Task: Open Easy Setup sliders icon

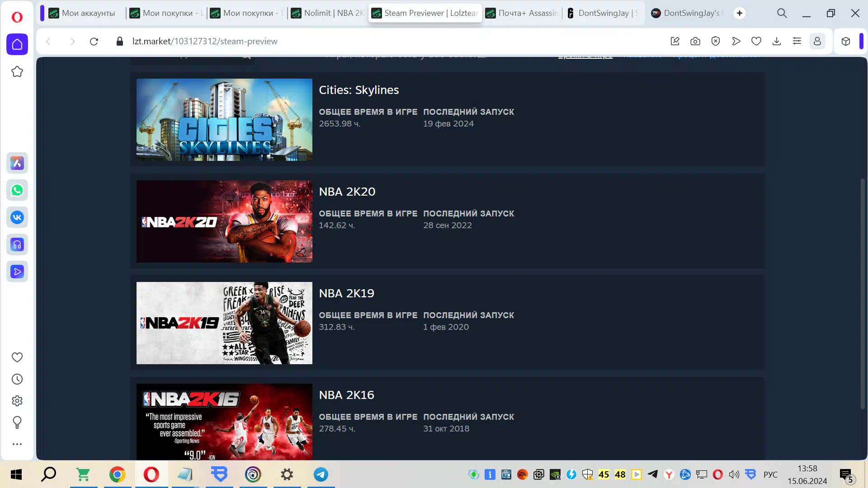Action: tap(797, 42)
